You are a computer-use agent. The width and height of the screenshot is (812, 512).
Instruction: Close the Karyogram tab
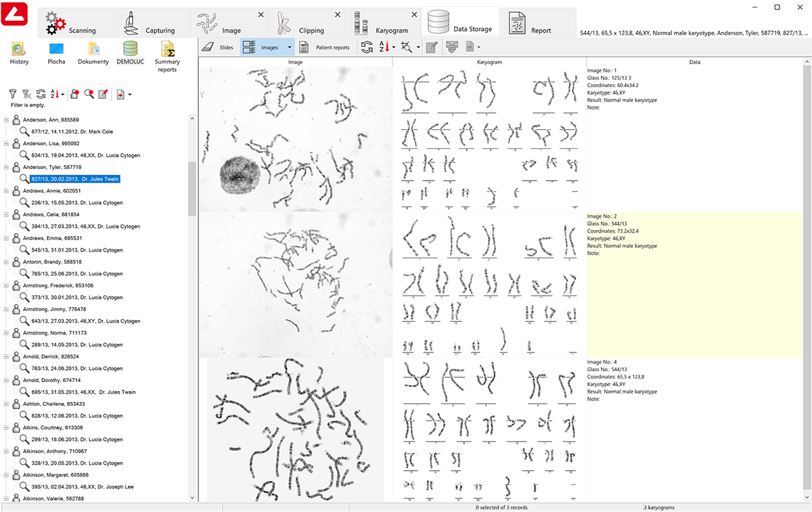pos(415,15)
